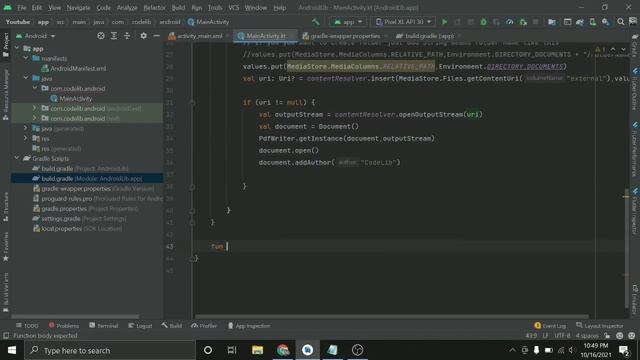
Task: Click the 4 spaces indent indicator
Action: [587, 336]
